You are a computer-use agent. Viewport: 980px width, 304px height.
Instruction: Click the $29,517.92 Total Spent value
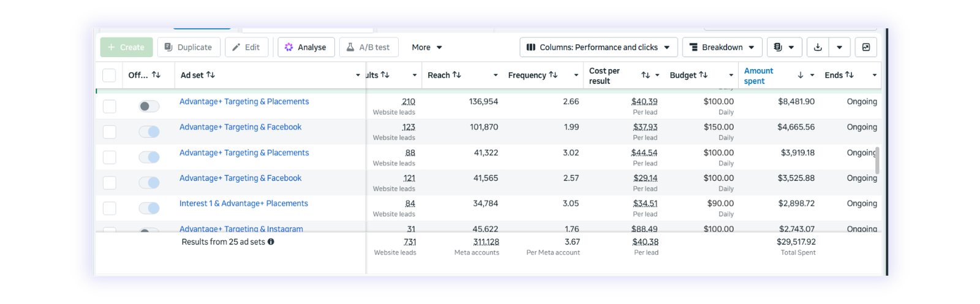point(796,242)
